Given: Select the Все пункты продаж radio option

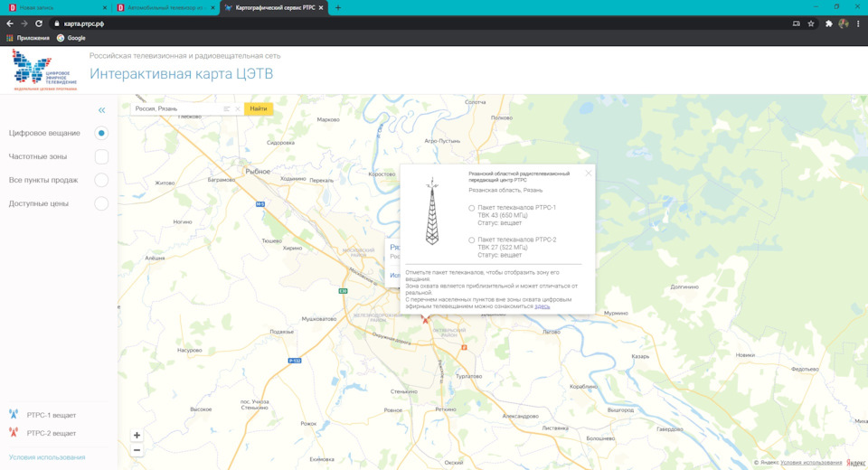Looking at the screenshot, I should [101, 180].
